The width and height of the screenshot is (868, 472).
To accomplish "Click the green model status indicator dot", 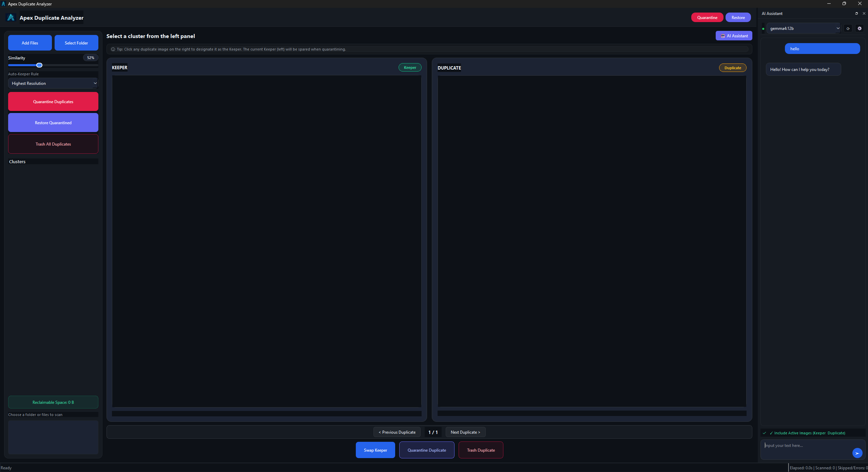I will 763,29.
